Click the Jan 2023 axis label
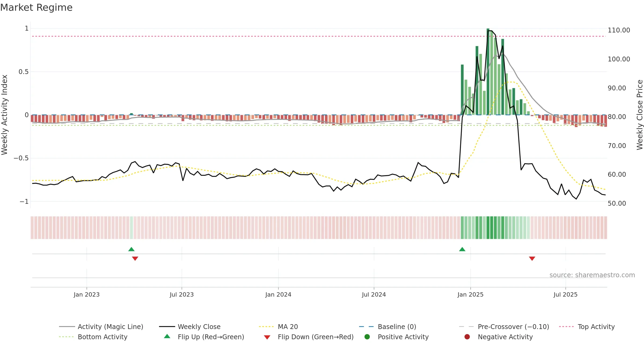644x362 pixels. (x=86, y=294)
